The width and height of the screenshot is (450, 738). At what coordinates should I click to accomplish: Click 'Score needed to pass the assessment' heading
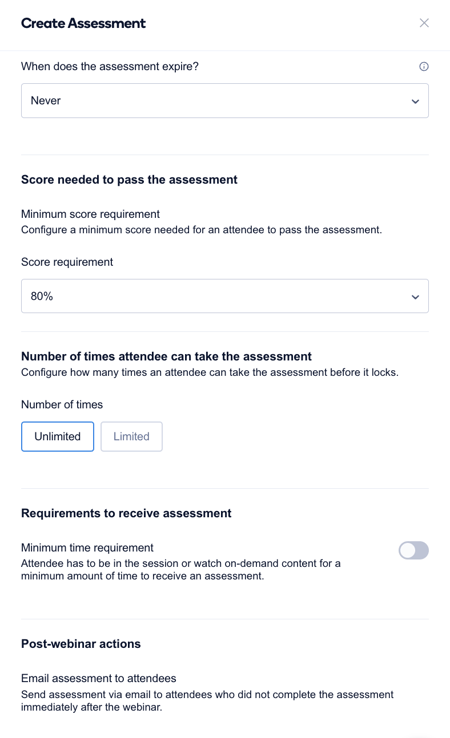(x=129, y=180)
